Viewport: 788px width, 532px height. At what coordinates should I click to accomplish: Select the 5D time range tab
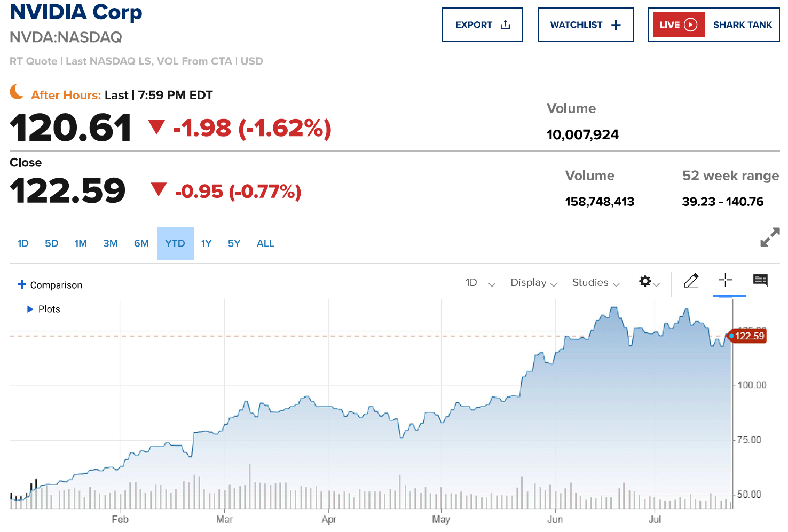click(52, 244)
